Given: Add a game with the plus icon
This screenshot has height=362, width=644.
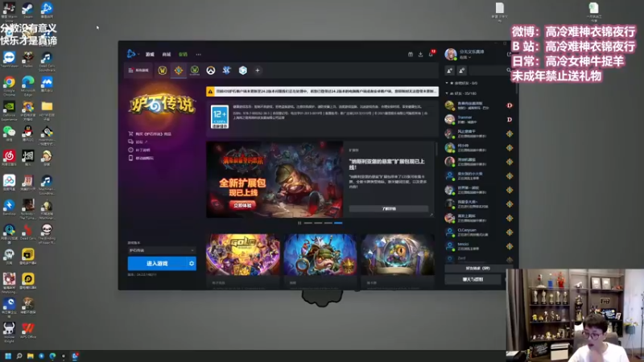Looking at the screenshot, I should click(258, 71).
